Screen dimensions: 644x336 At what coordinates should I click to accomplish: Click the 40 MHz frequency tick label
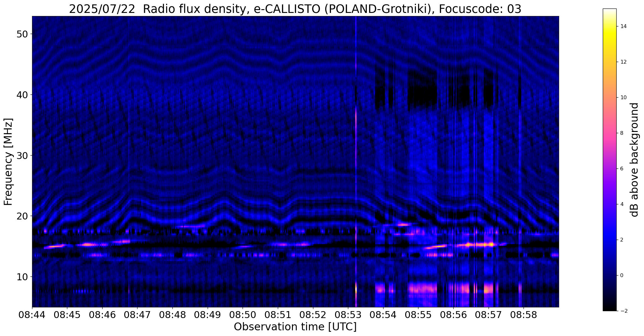(22, 94)
